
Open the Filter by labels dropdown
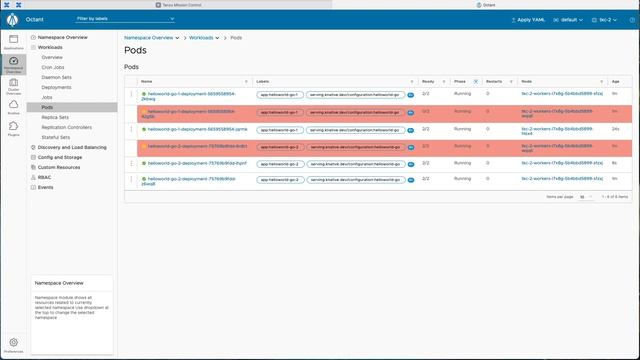[125, 19]
